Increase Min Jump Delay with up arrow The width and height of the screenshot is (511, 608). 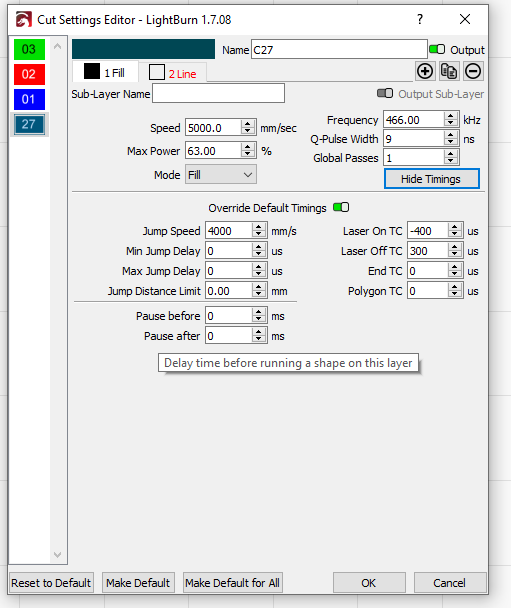pos(258,247)
